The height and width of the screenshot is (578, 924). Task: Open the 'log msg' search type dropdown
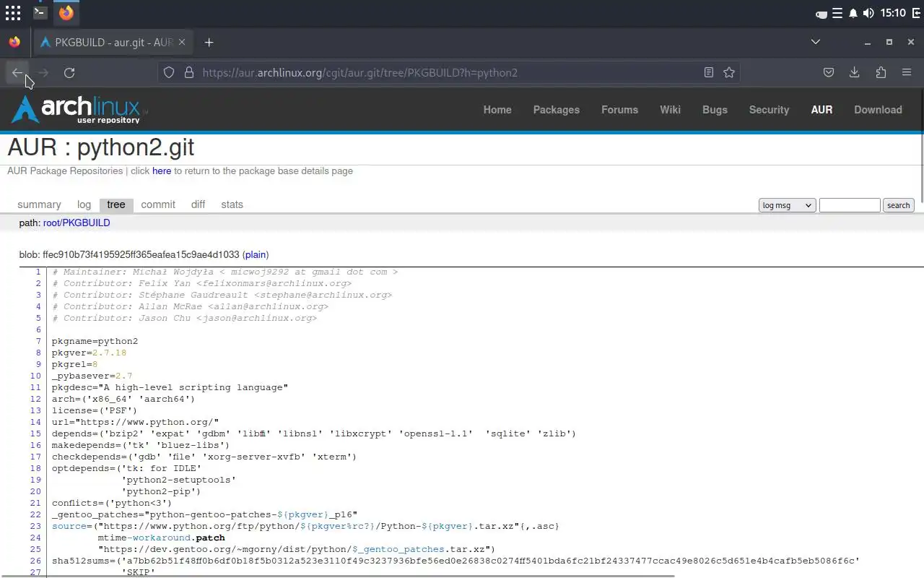pos(787,205)
